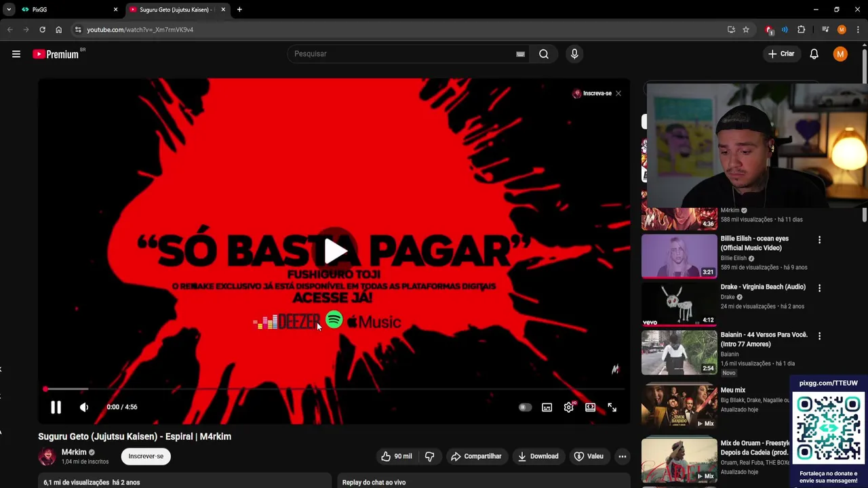The width and height of the screenshot is (868, 488).
Task: Open the M4rkim channel avatar
Action: point(47,457)
